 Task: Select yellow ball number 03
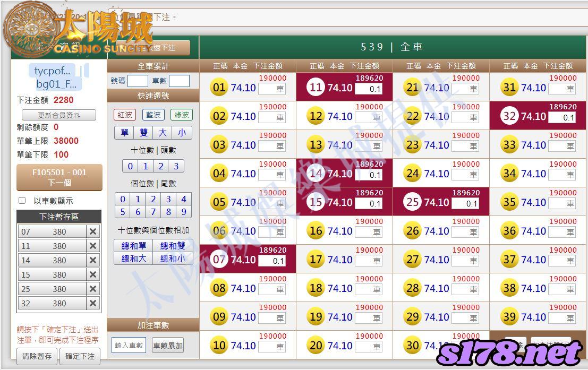pyautogui.click(x=219, y=145)
